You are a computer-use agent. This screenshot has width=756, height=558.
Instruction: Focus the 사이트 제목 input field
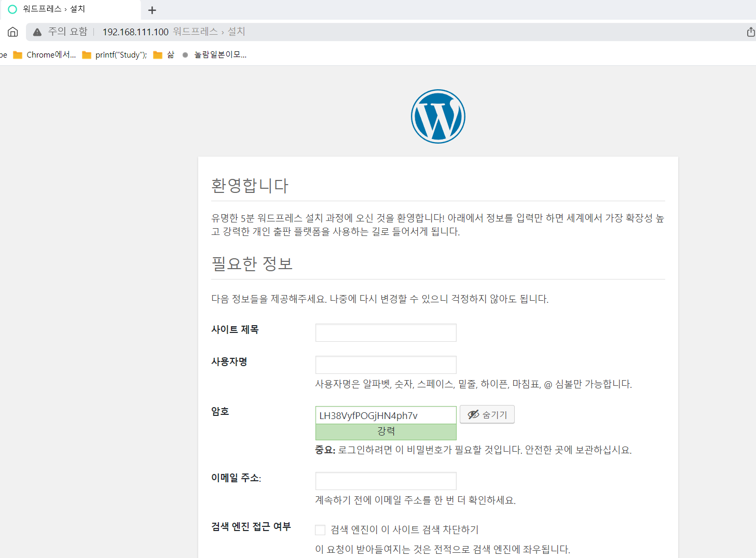click(x=386, y=332)
